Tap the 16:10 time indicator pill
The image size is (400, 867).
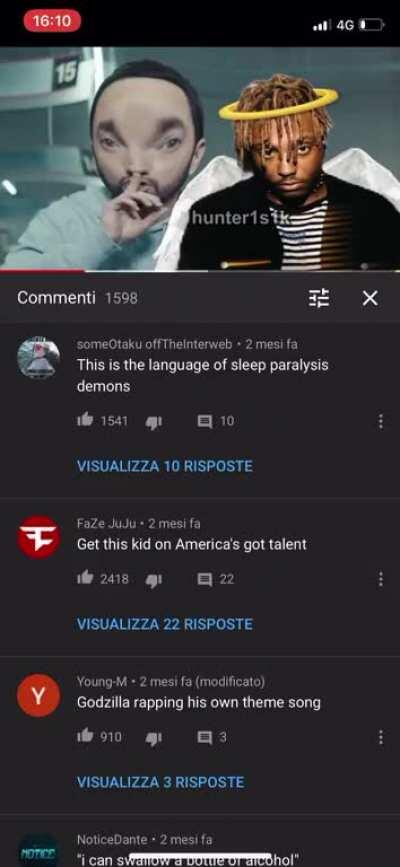pos(52,21)
